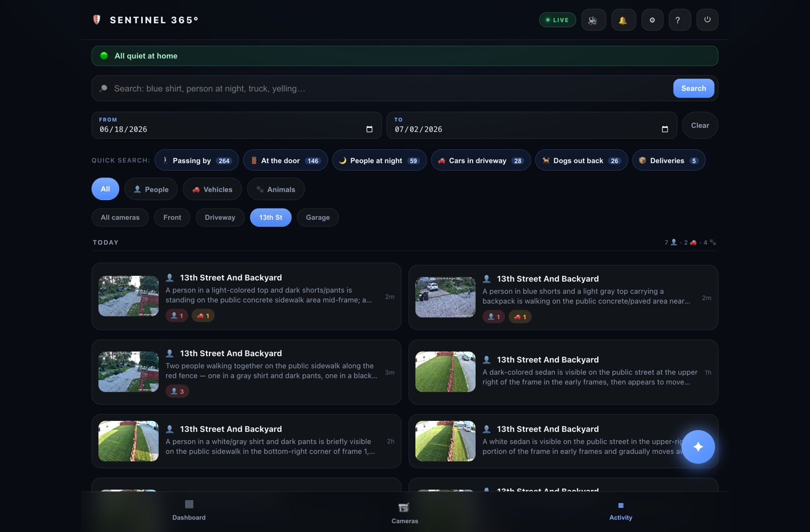Click the blue Search button
Viewport: 810px width, 532px height.
pos(694,88)
